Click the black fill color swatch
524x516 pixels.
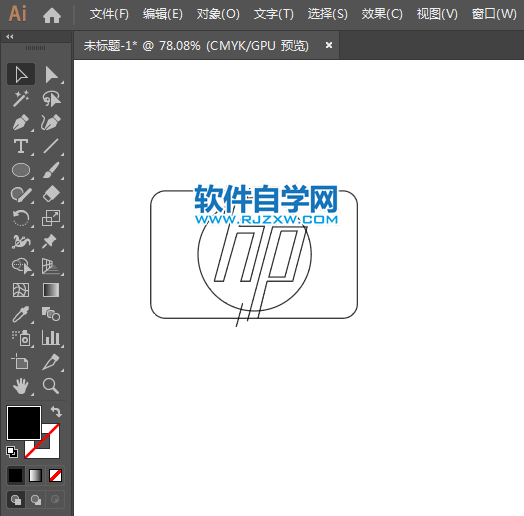pyautogui.click(x=24, y=423)
